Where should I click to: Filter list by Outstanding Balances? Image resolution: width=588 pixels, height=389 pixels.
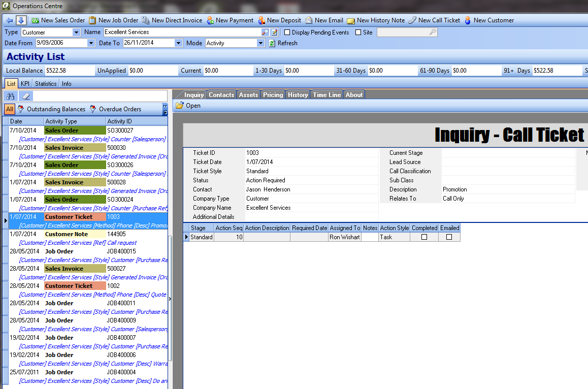51,109
